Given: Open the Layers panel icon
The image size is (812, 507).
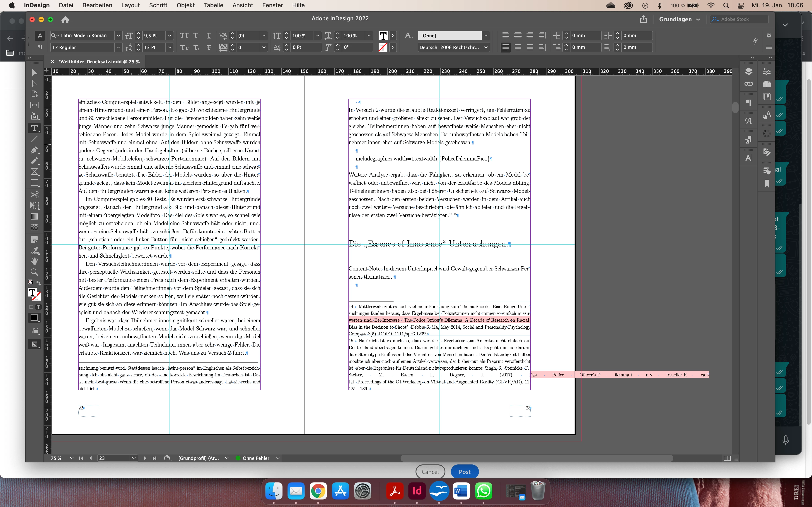Looking at the screenshot, I should pyautogui.click(x=749, y=72).
